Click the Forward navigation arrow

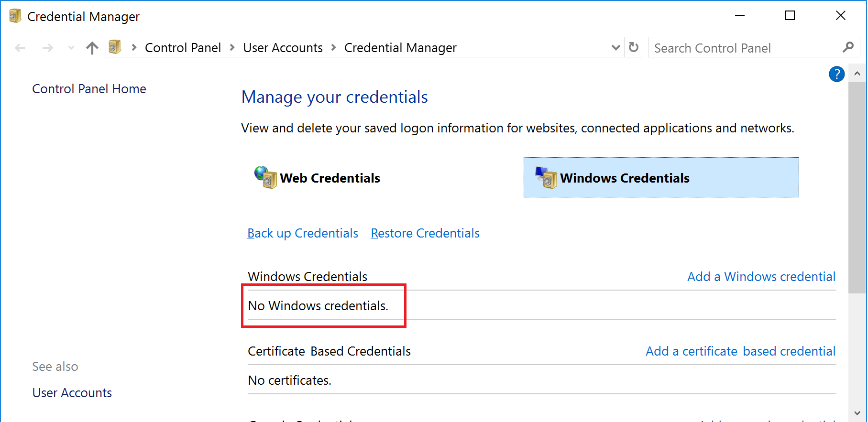click(47, 48)
